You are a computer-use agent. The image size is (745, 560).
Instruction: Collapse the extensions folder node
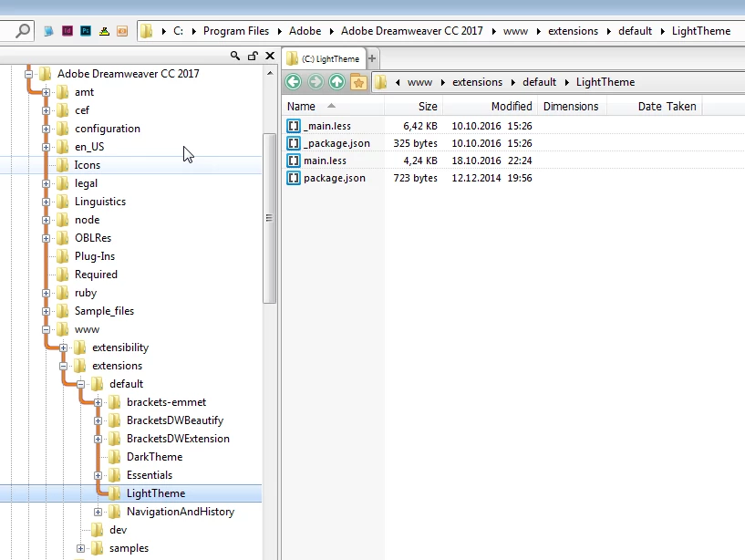tap(63, 366)
